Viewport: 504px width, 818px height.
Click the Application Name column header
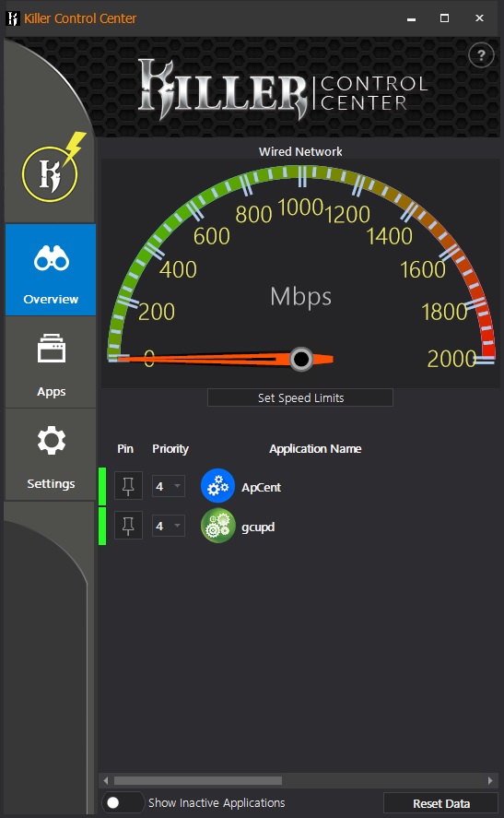click(315, 448)
